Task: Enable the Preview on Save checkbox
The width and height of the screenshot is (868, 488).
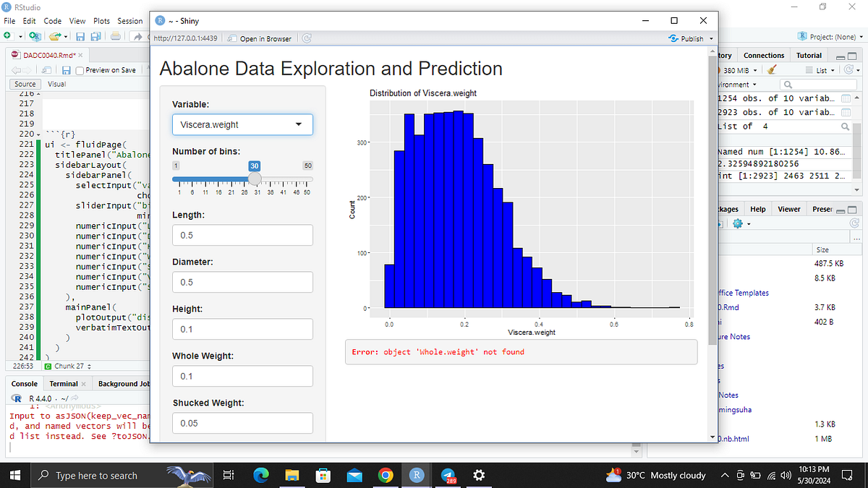Action: click(x=80, y=69)
